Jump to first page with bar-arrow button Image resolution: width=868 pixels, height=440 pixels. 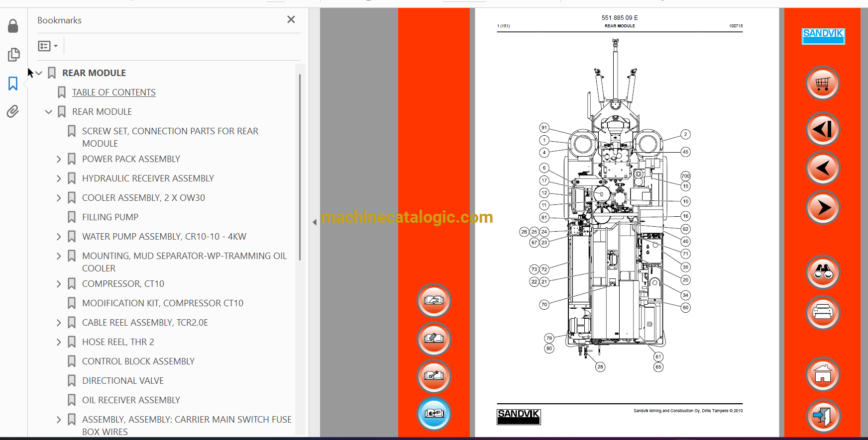pos(823,129)
